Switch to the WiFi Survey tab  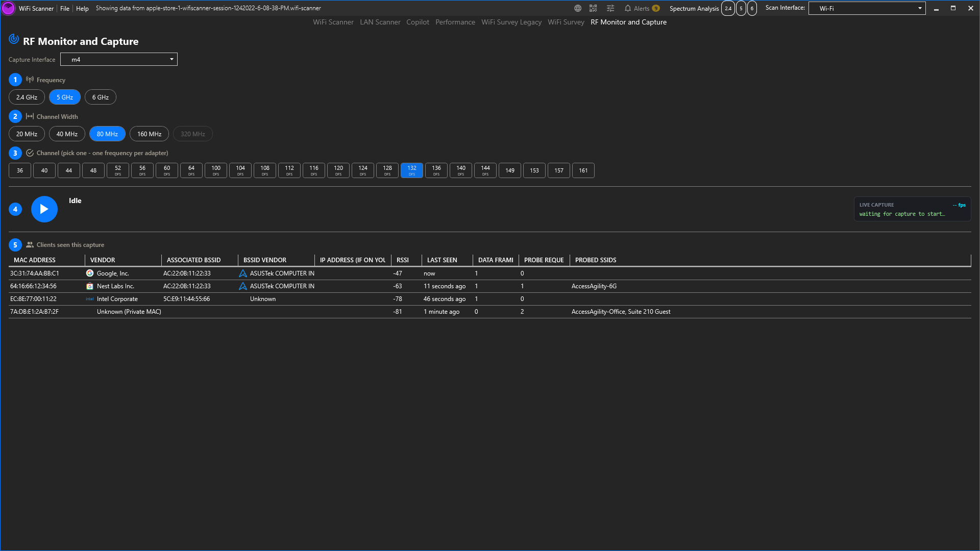566,22
